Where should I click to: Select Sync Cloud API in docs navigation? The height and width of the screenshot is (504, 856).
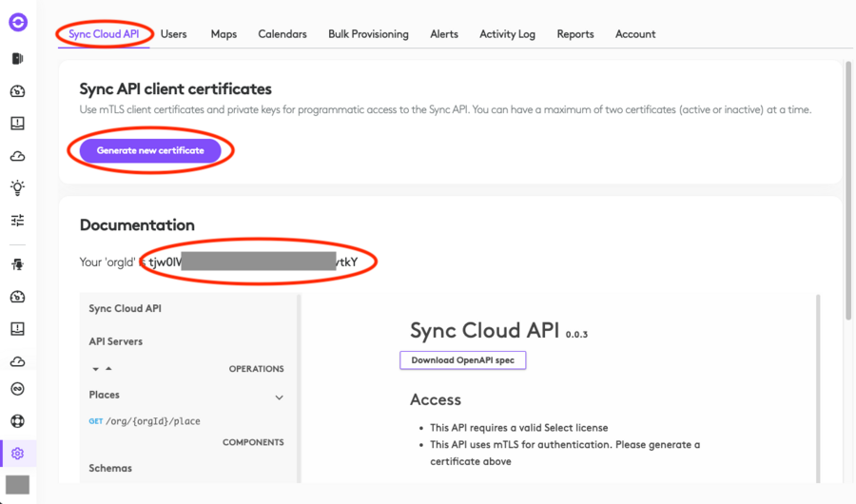125,308
